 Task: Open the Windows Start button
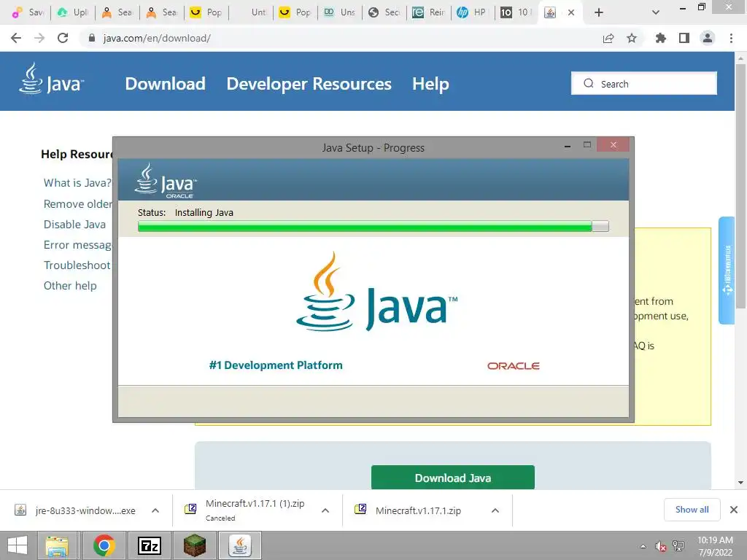click(x=18, y=545)
